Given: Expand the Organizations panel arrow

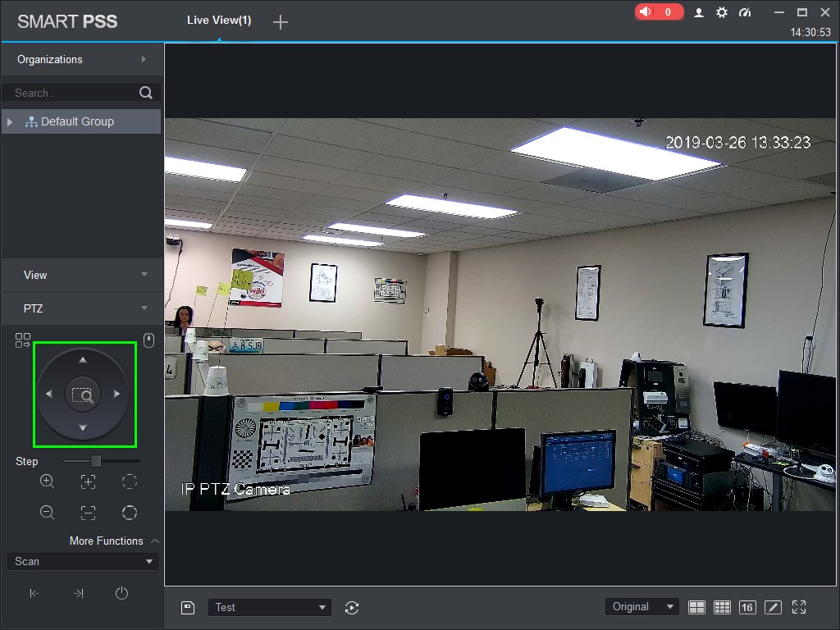Looking at the screenshot, I should (x=144, y=59).
